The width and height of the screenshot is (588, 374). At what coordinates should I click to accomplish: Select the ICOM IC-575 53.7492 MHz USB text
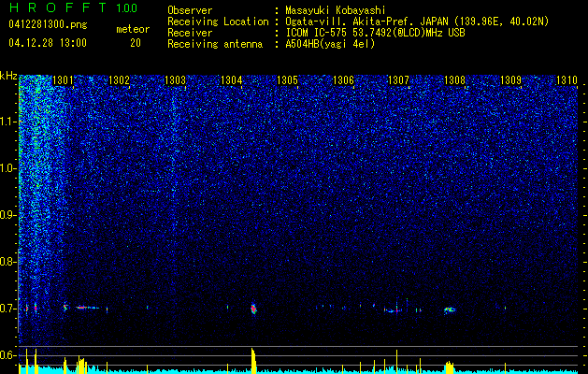coord(375,33)
